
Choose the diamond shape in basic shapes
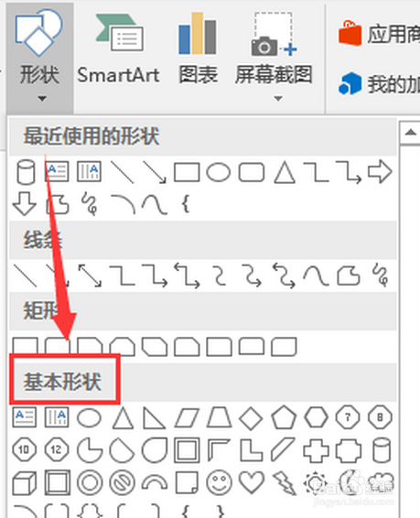(251, 418)
